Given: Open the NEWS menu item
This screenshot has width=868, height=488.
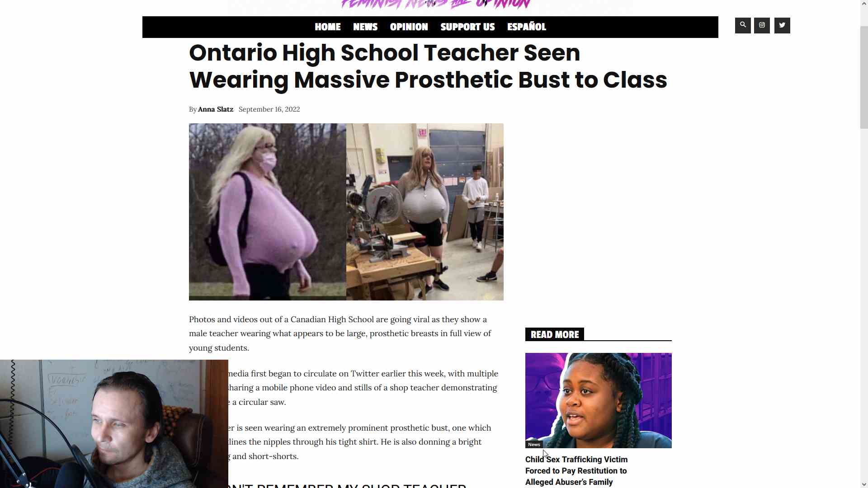Looking at the screenshot, I should pos(365,27).
